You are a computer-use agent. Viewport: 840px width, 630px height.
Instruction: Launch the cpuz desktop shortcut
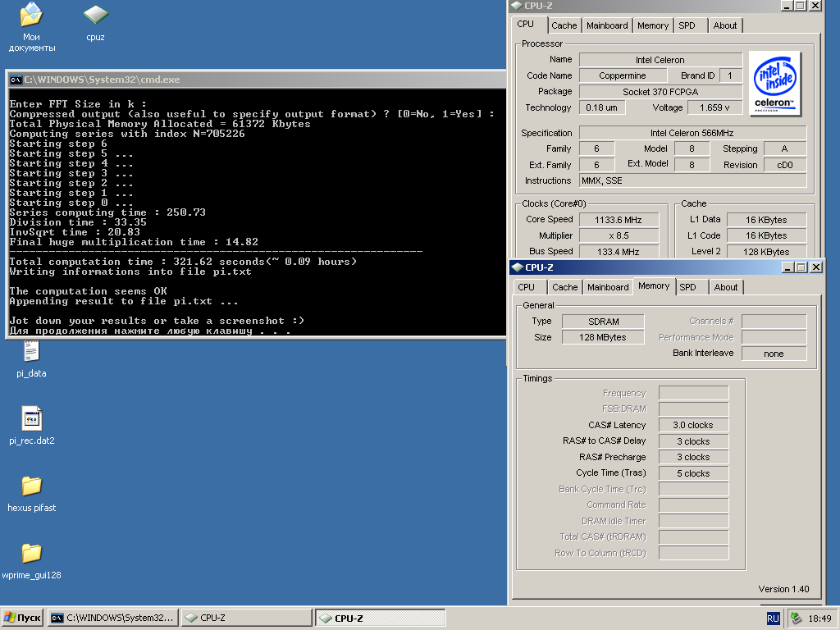pyautogui.click(x=95, y=24)
